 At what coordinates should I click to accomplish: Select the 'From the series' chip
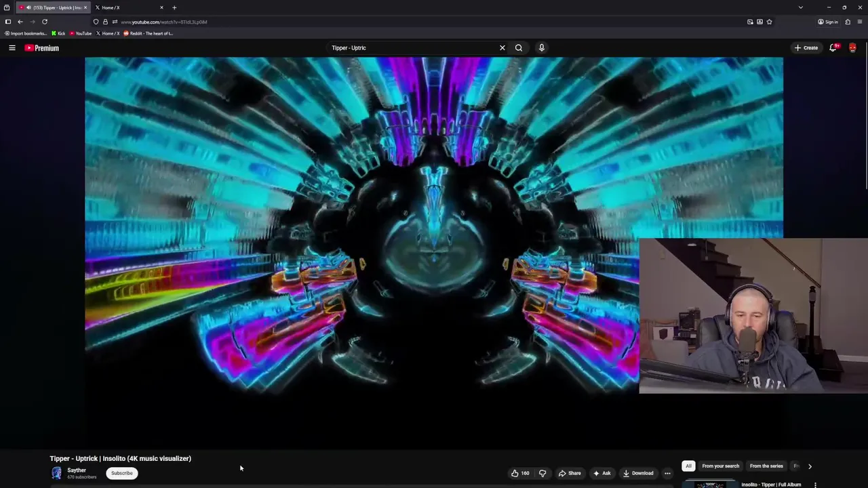pyautogui.click(x=766, y=466)
